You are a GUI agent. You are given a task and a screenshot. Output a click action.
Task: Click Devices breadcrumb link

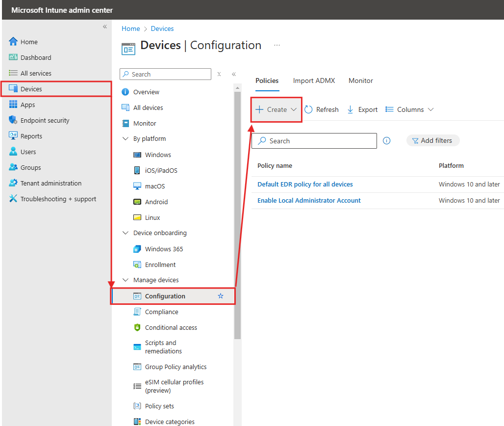[162, 28]
